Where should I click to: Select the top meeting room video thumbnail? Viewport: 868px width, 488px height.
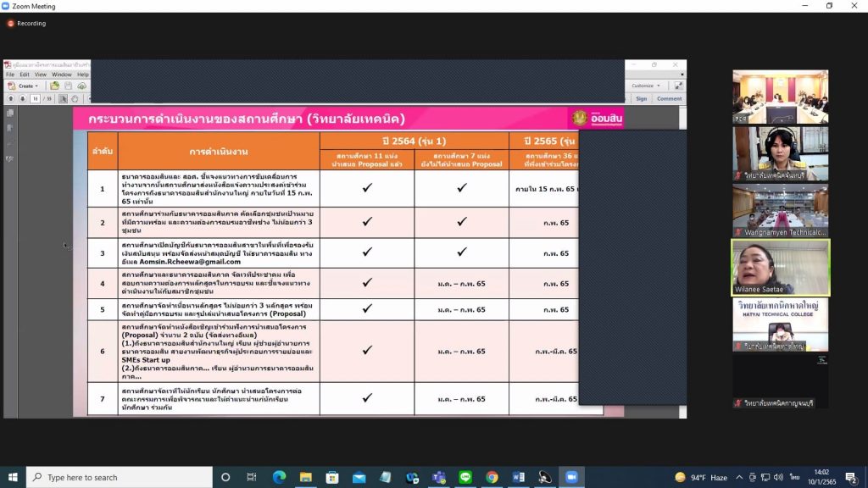[x=781, y=97]
